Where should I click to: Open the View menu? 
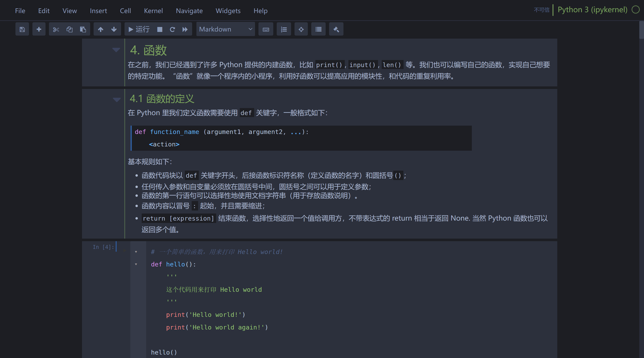70,11
